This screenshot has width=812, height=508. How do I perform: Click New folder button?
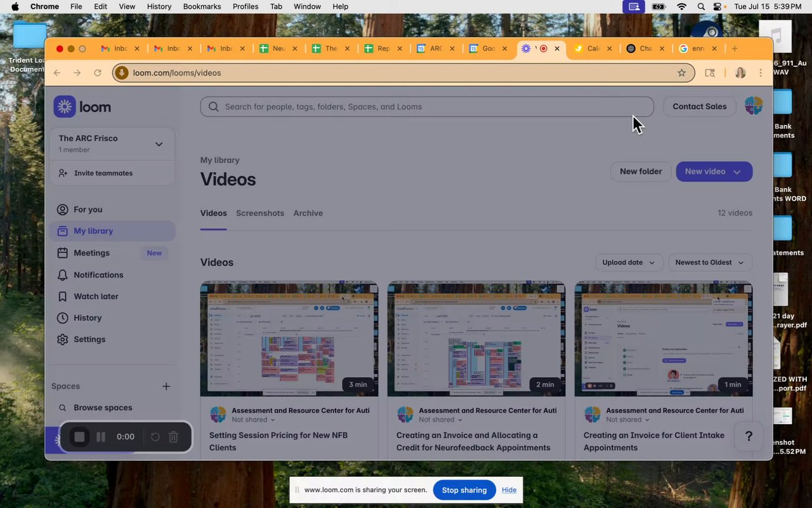pyautogui.click(x=641, y=171)
